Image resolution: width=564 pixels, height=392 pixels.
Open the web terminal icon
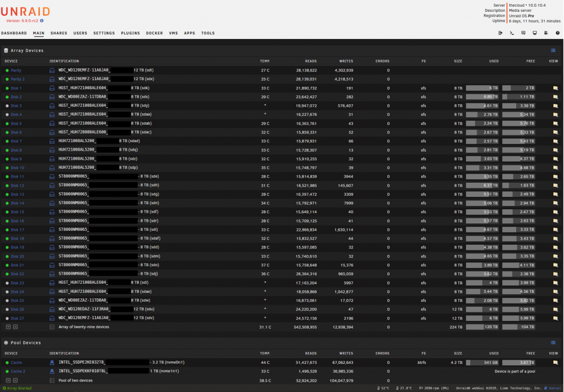(x=512, y=33)
